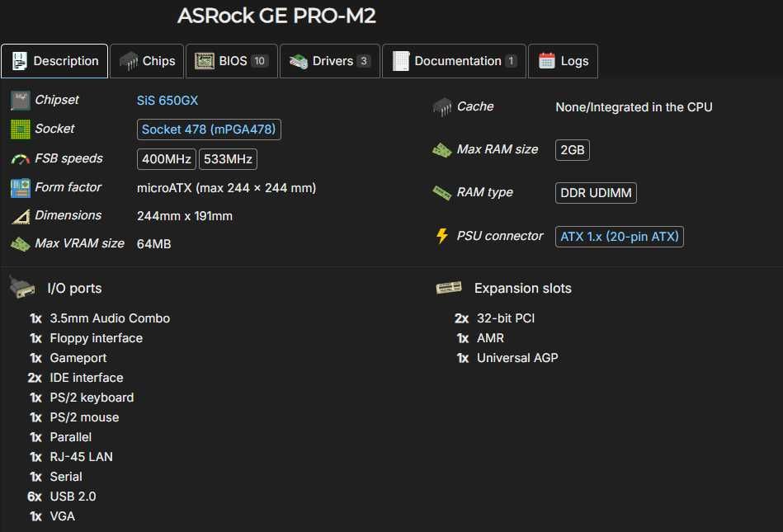Click the DDR UDIMM RAM type tag
Viewport: 783px width, 532px height.
coord(596,193)
